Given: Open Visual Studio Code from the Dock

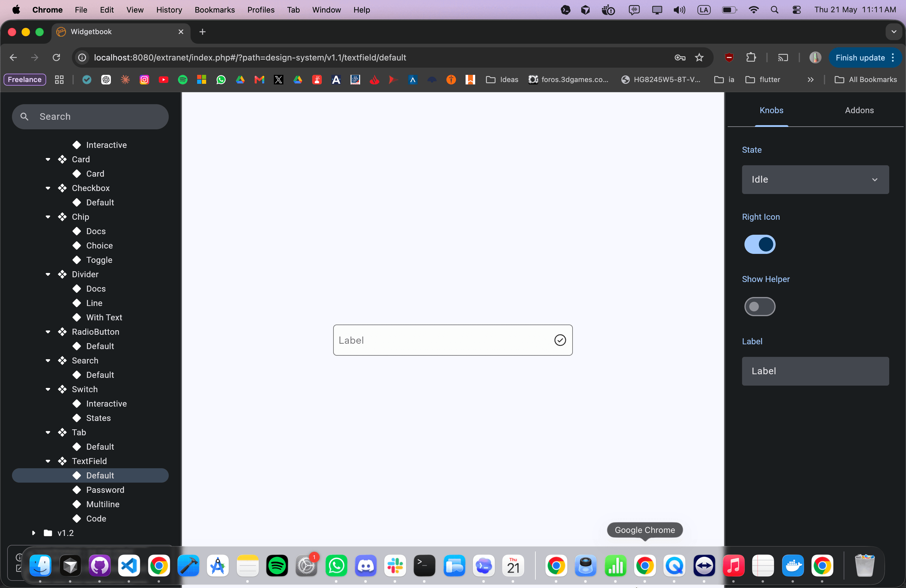Looking at the screenshot, I should point(129,566).
